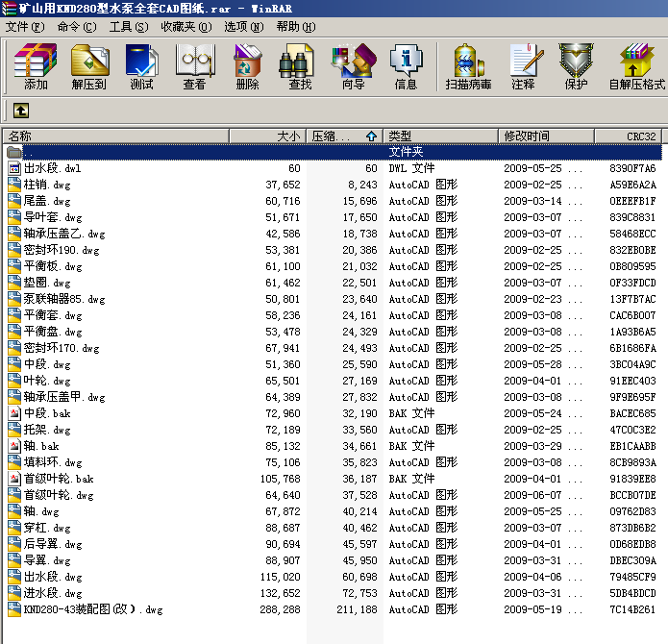Screen dimensions: 668x644
Task: Select file 轴承压盖甲.dwg
Action: point(64,397)
